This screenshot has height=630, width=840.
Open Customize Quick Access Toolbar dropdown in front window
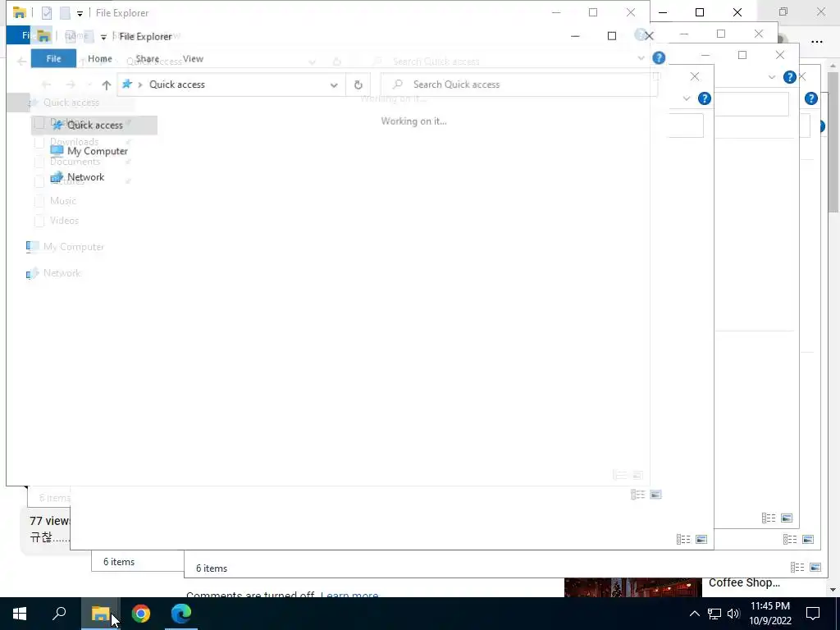point(103,37)
